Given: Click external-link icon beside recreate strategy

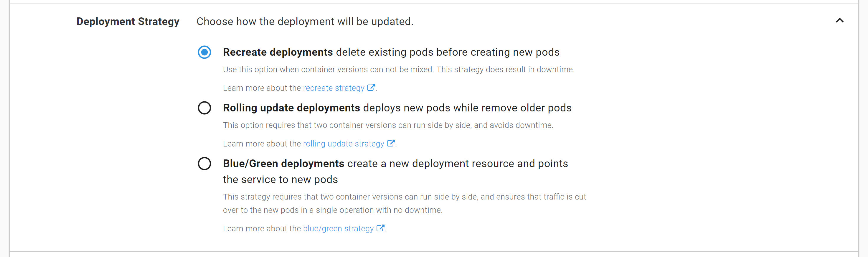Looking at the screenshot, I should click(x=371, y=88).
